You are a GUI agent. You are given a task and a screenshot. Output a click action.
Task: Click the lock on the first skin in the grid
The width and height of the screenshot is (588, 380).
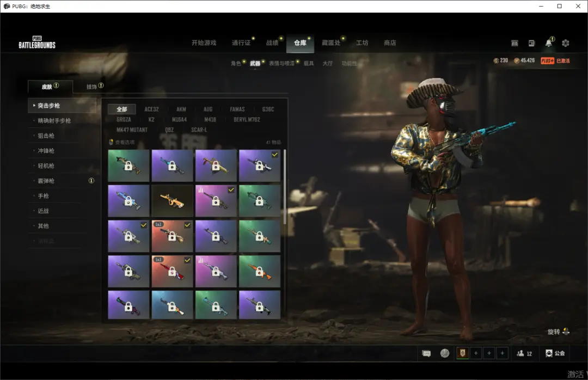pos(128,166)
